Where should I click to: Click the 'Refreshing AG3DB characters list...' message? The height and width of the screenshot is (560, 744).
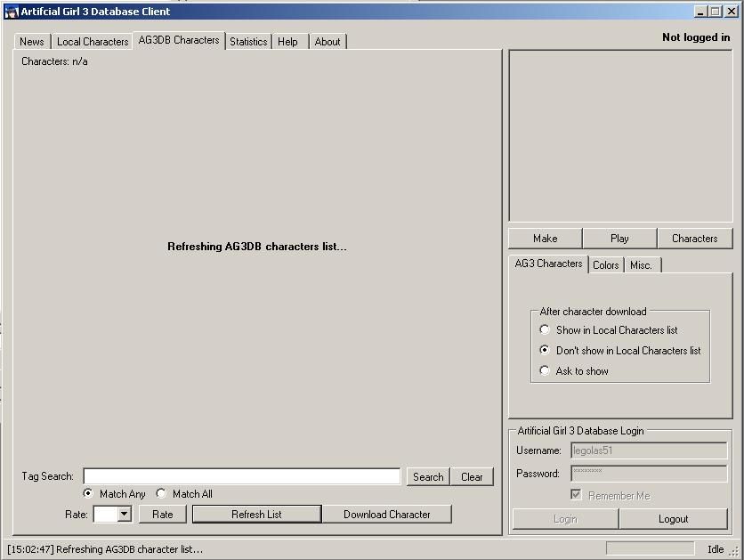coord(257,247)
